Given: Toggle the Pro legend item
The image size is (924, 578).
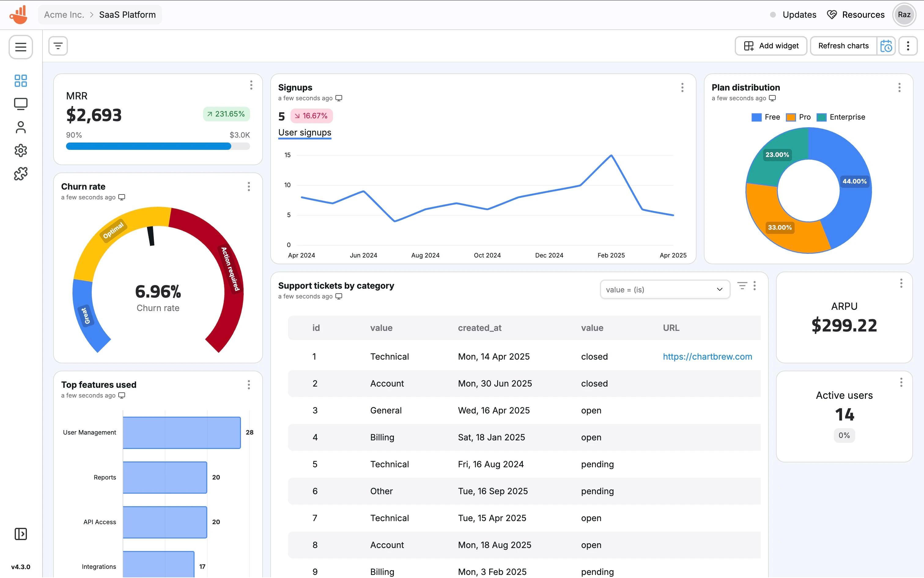Looking at the screenshot, I should [798, 117].
